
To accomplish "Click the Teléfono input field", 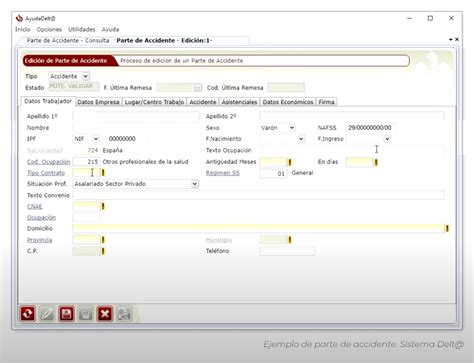I will coord(287,251).
